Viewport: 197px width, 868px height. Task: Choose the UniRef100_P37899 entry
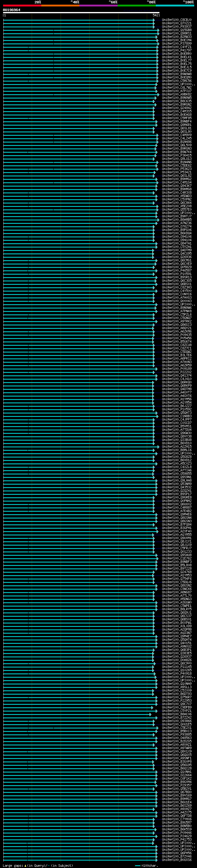coord(177,43)
